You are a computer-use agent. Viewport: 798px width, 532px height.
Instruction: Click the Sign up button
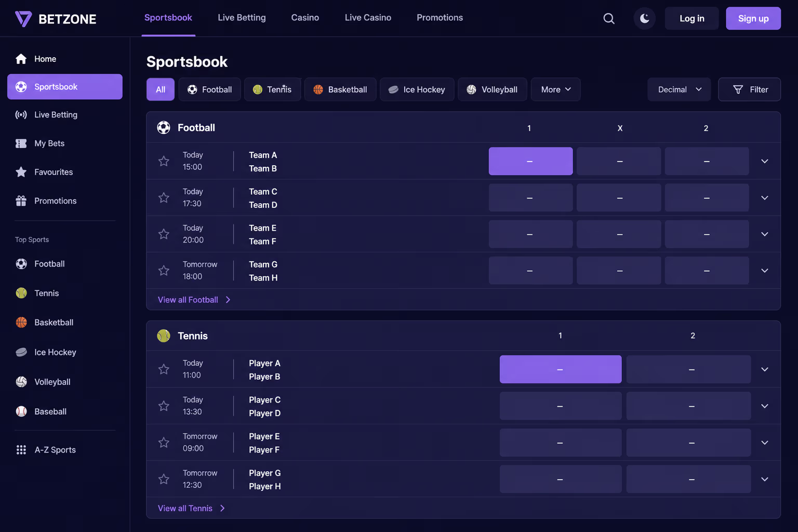(x=753, y=19)
